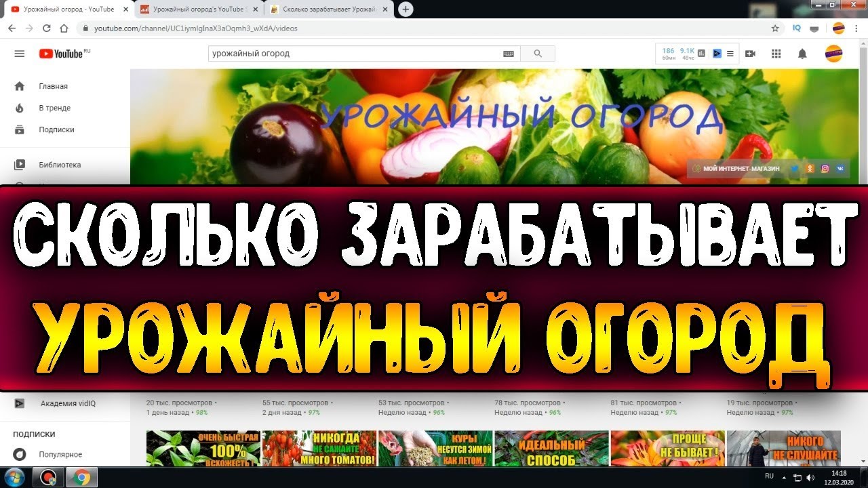Click the browser address bar URL
Screen dimensions: 868x488
195,28
